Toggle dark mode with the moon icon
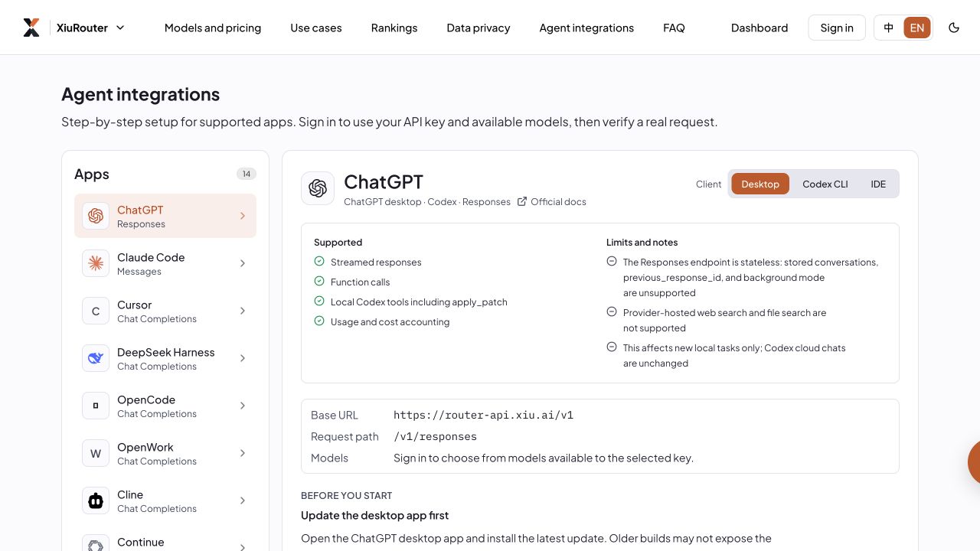Screen dimensions: 980x551 [x=954, y=28]
